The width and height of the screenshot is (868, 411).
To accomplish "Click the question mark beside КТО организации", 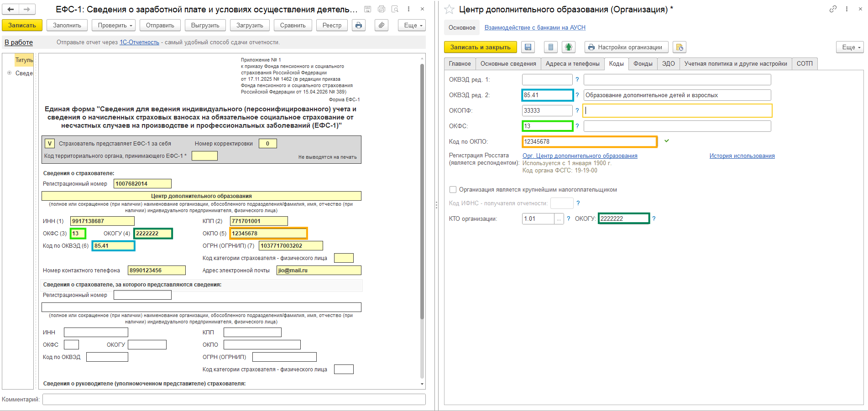I will pos(569,219).
